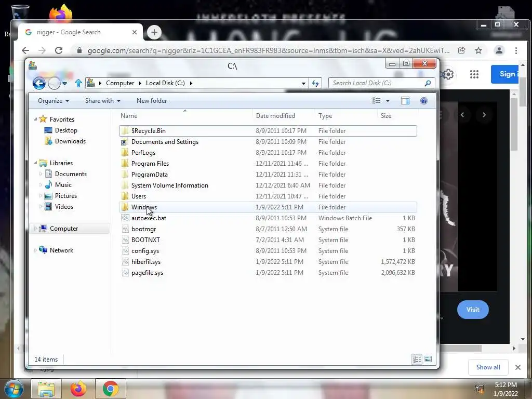Click the Explorer Forward arrow button
Screen dimensions: 532x399
54,83
